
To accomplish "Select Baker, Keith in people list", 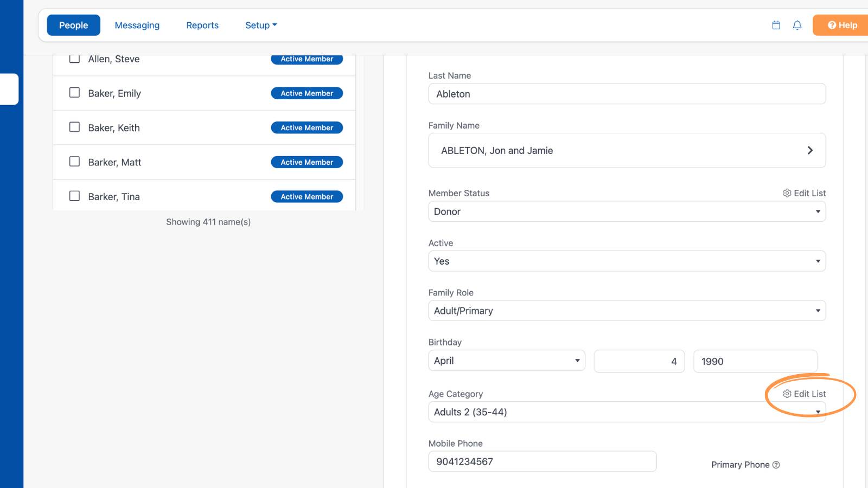I will [114, 128].
